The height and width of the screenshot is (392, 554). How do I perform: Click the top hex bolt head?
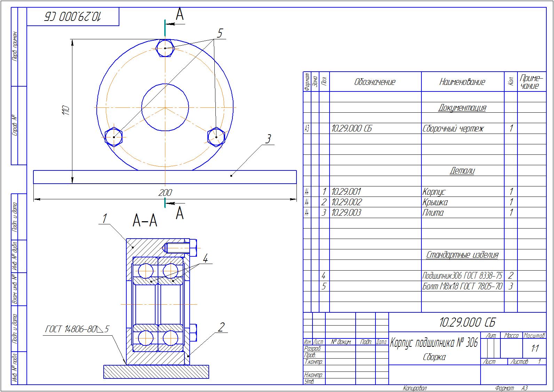click(x=165, y=48)
